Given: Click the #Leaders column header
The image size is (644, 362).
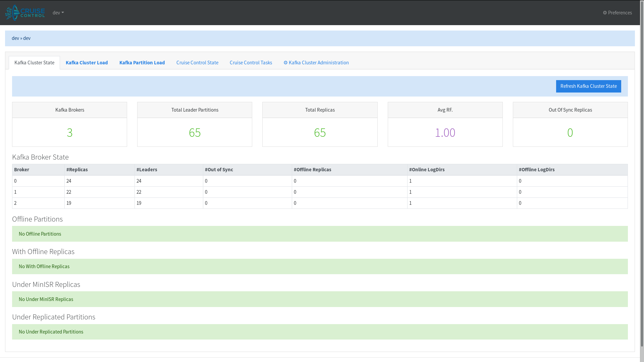Looking at the screenshot, I should [169, 170].
